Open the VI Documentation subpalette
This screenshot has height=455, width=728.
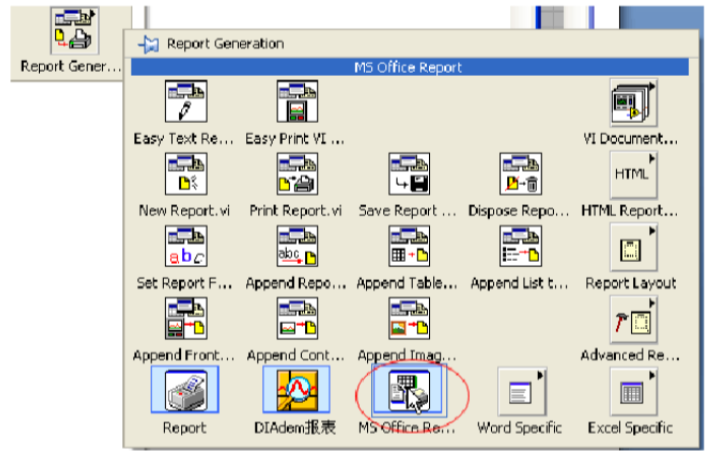[631, 102]
